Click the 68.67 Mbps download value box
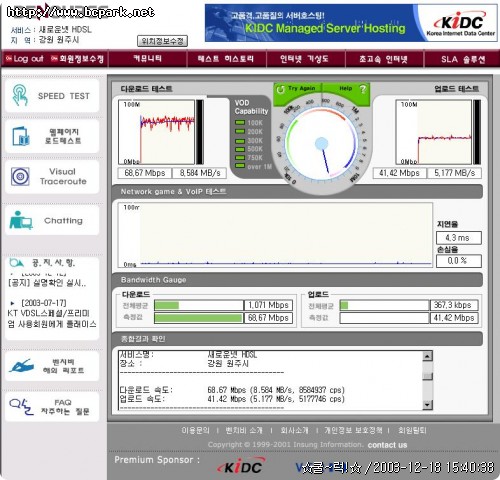Viewport: 500px width, 480px height. [x=145, y=173]
